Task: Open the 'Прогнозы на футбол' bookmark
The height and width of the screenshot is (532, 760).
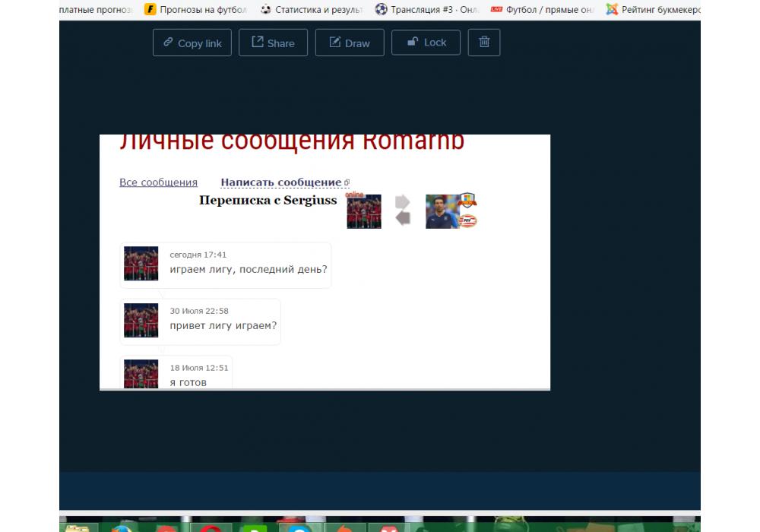Action: click(196, 9)
